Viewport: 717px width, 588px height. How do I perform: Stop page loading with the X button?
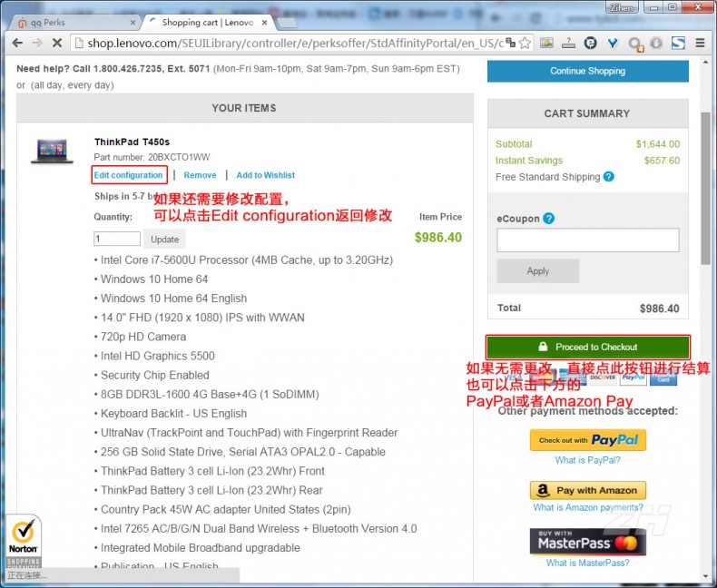pos(56,43)
